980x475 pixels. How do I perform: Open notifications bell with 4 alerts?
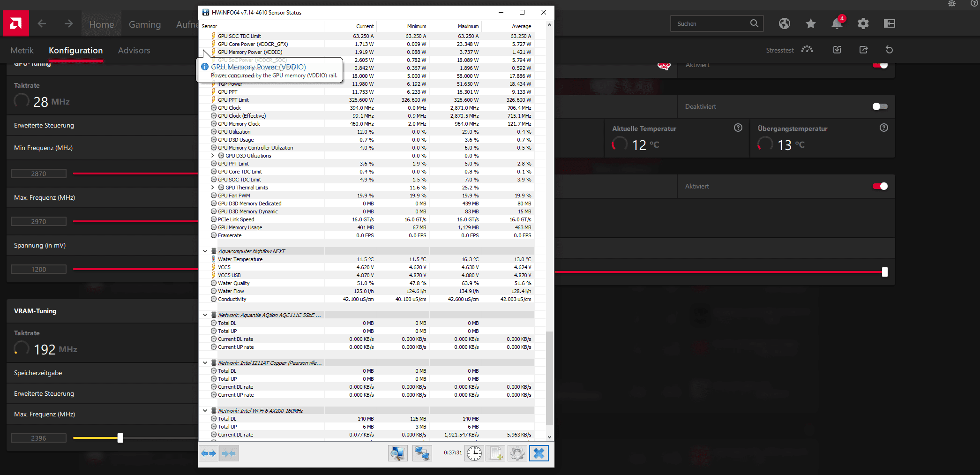coord(837,23)
